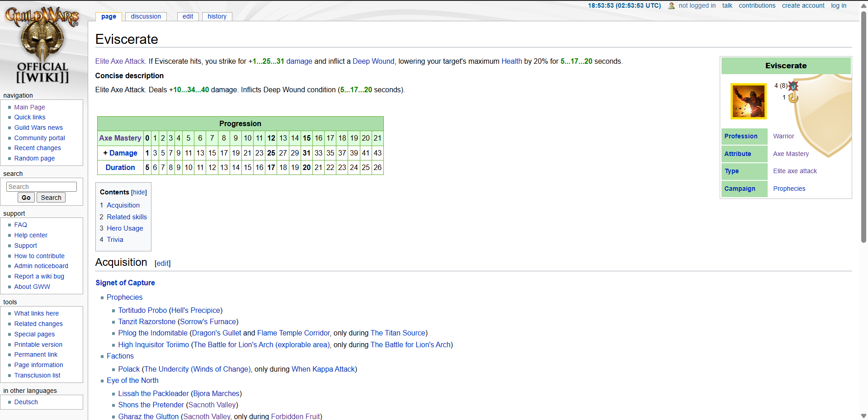Viewport: 868px width, 420px height.
Task: Open the FAQ support link
Action: (x=20, y=225)
